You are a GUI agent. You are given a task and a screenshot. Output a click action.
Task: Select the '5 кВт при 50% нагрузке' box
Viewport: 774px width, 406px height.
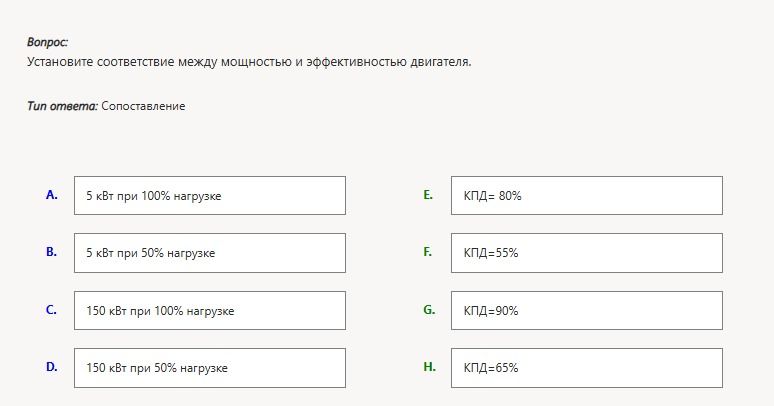210,253
